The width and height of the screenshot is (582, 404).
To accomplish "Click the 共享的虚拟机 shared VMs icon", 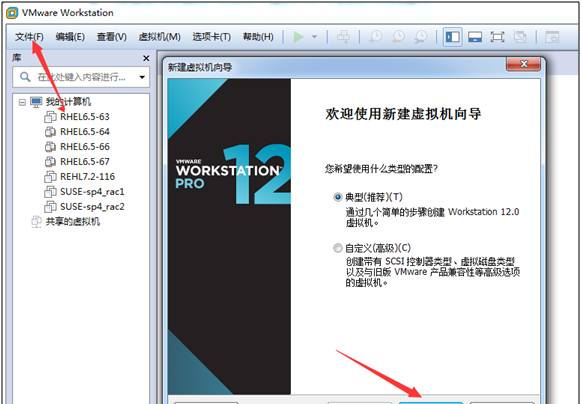I will tap(36, 222).
